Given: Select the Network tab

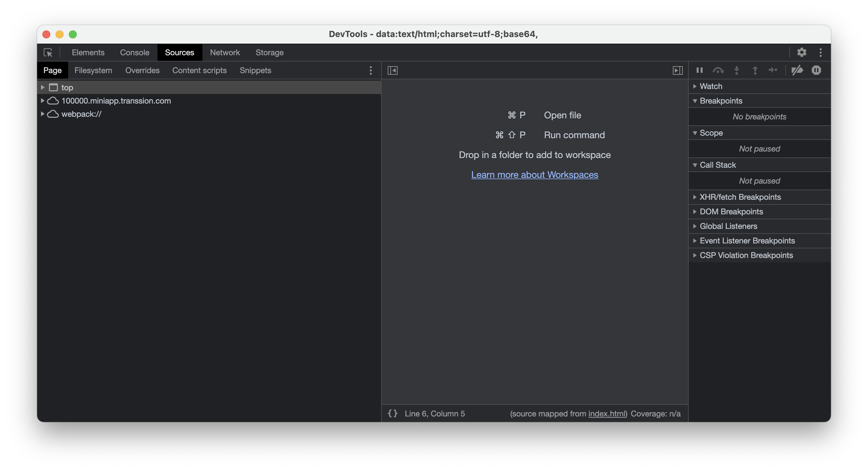Looking at the screenshot, I should click(225, 52).
